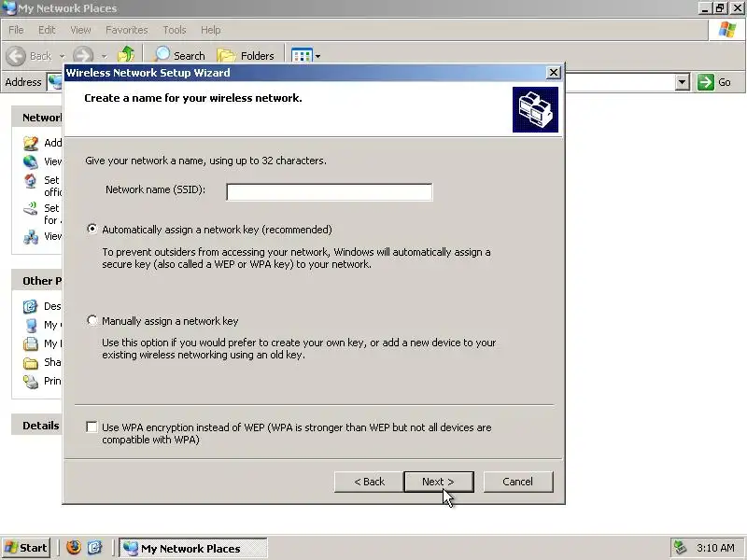Close the wizard with the X button
Screen dimensions: 747x560
point(553,73)
